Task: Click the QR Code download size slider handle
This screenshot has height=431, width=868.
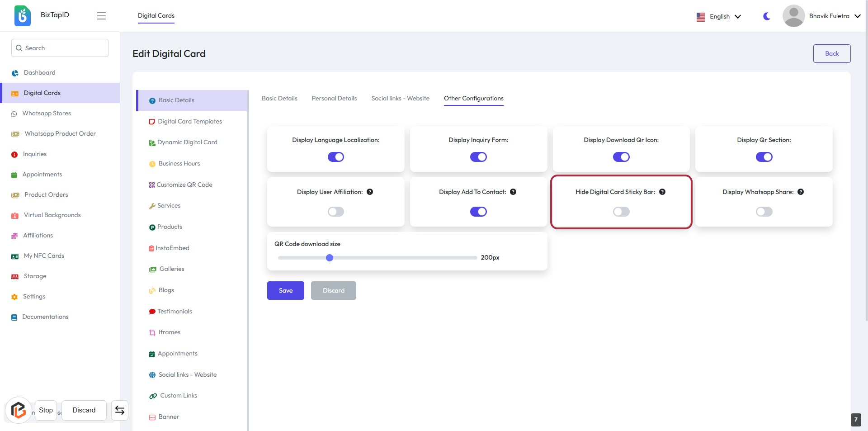Action: pos(330,258)
